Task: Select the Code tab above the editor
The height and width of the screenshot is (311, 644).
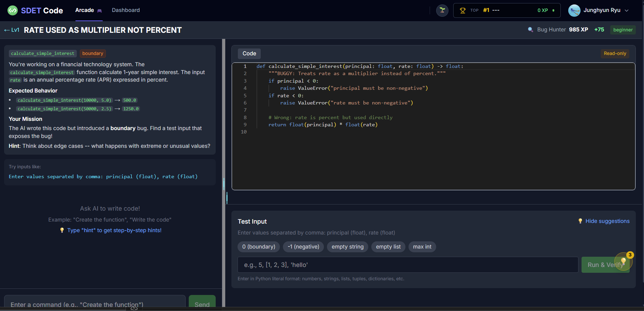Action: (x=249, y=53)
